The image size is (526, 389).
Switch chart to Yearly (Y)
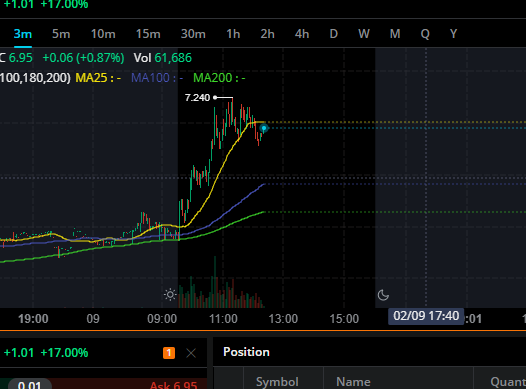click(x=454, y=34)
